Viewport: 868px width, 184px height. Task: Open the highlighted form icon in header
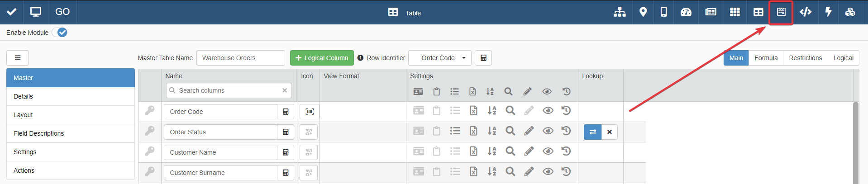781,12
